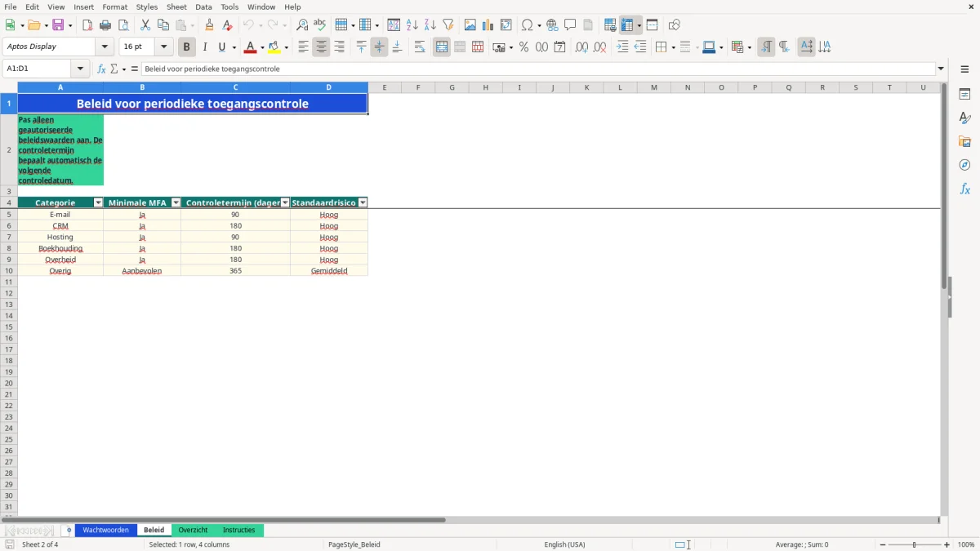Toggle Wrap Text
Viewport: 980px width, 551px height.
tap(420, 47)
